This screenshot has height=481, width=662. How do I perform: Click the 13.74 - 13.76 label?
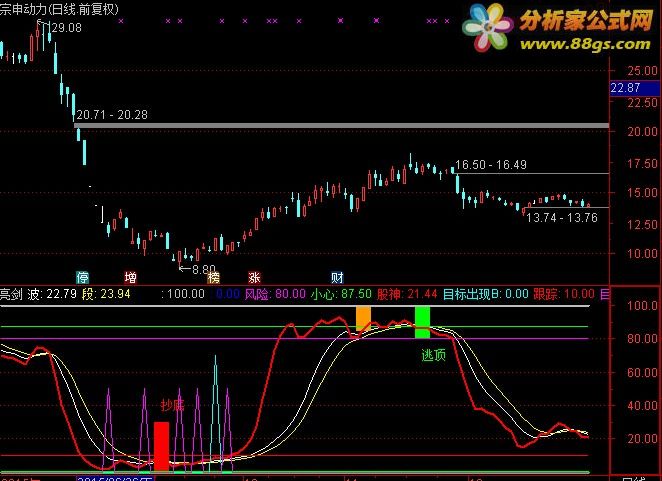(562, 218)
